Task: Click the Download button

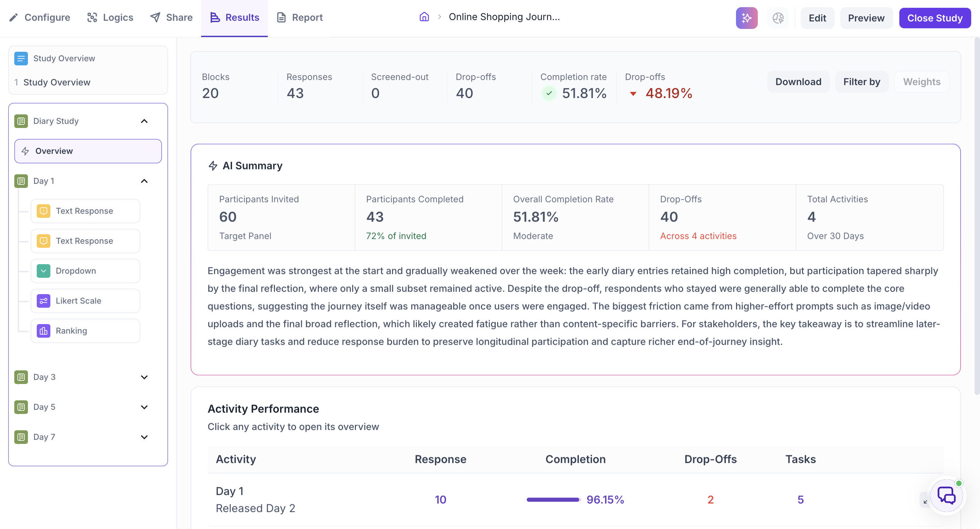Action: click(798, 81)
